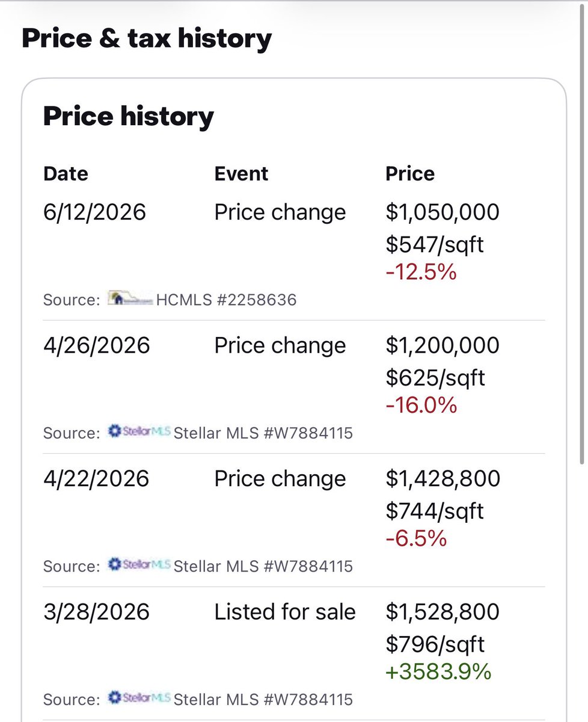Click Stellar MLS logo for 4/22/2026 entry
Image resolution: width=588 pixels, height=722 pixels.
[x=139, y=566]
